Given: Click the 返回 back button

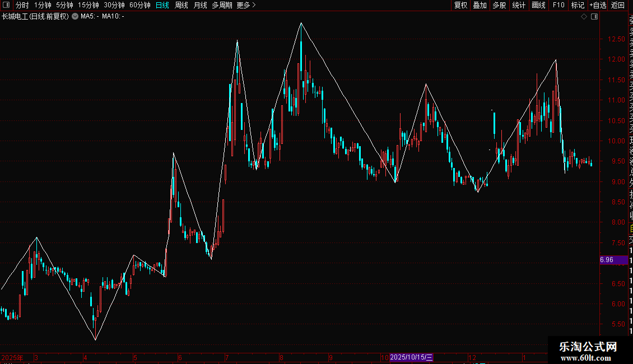Looking at the screenshot, I should (618, 5).
